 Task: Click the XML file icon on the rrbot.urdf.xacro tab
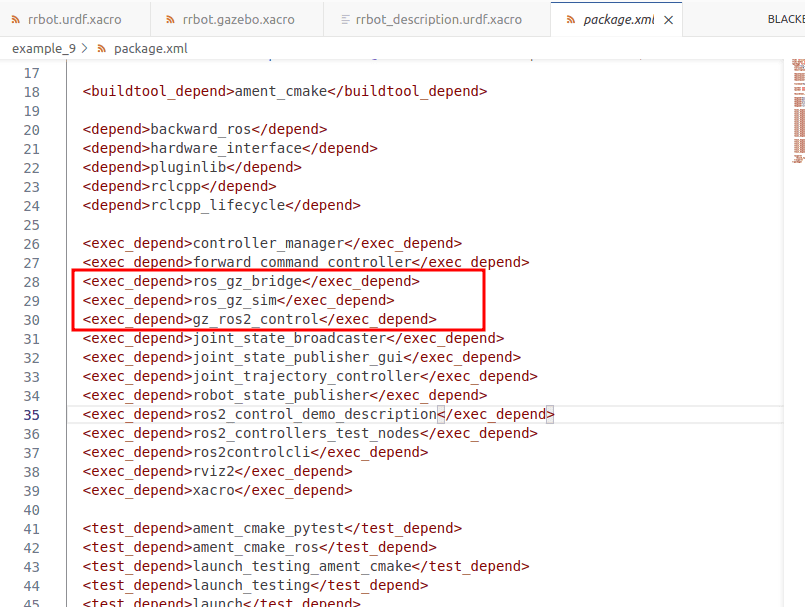(x=16, y=19)
